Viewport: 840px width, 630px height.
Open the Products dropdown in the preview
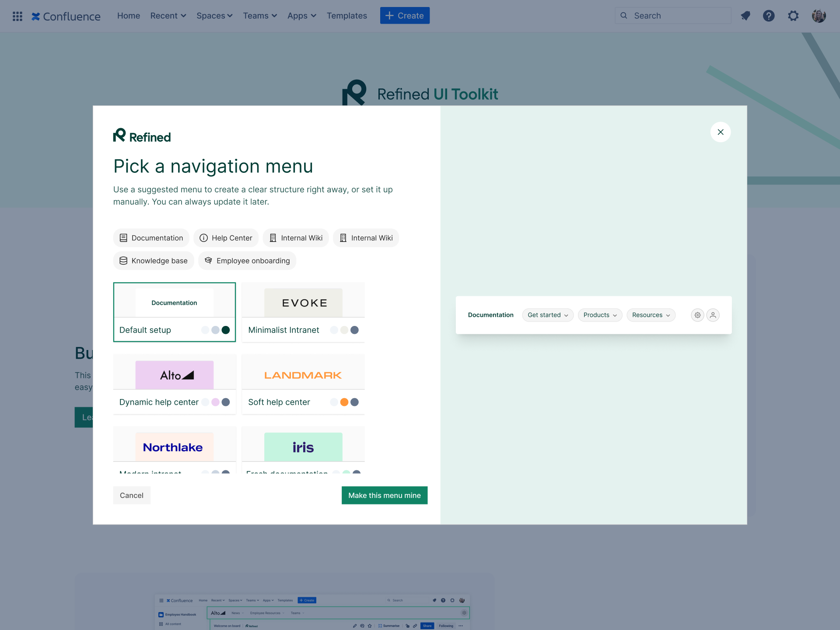tap(600, 315)
